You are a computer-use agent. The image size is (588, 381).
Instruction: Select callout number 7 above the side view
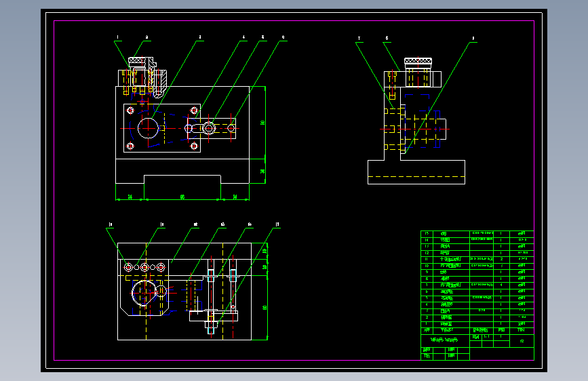(x=359, y=38)
